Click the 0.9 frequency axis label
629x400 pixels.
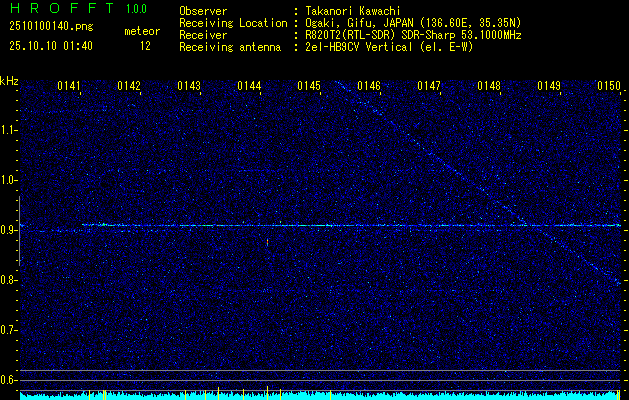point(8,230)
